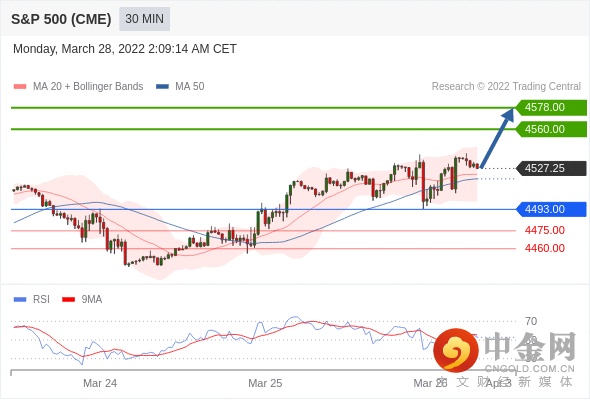This screenshot has width=590, height=400.
Task: Click the 'Research © 2022 Trading Central' text
Action: click(x=506, y=87)
